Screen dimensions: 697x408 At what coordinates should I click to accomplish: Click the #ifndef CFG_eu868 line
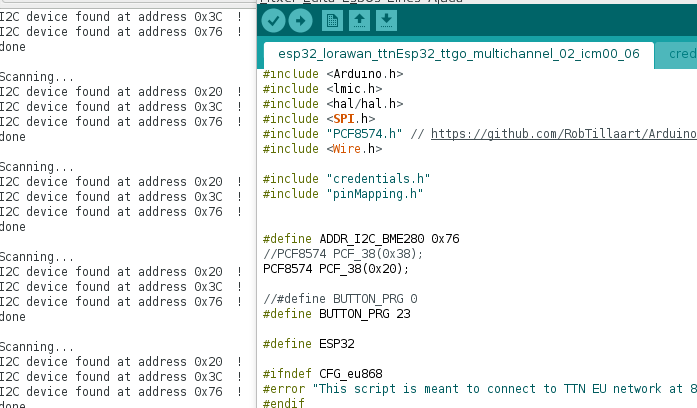point(322,374)
